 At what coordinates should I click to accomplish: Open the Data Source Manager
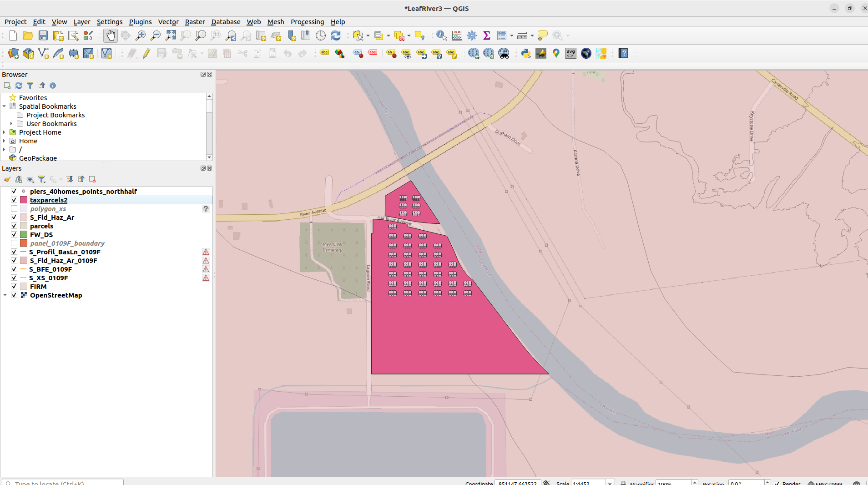point(12,53)
